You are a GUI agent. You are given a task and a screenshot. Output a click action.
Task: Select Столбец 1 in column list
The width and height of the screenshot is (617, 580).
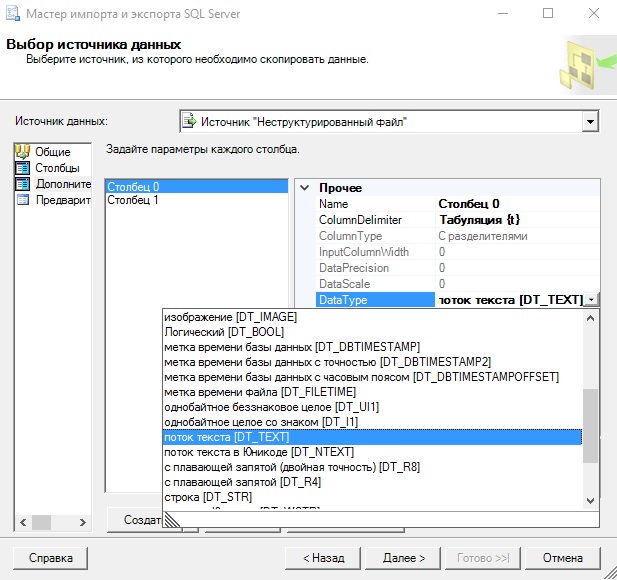click(197, 200)
